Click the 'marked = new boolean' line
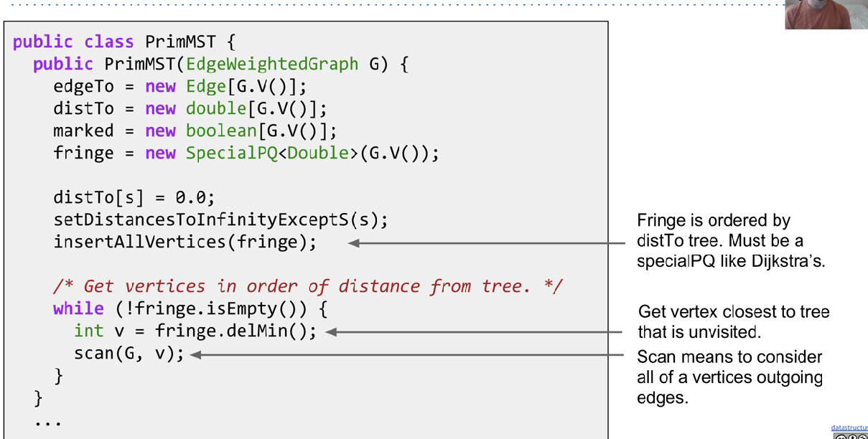 [x=195, y=131]
